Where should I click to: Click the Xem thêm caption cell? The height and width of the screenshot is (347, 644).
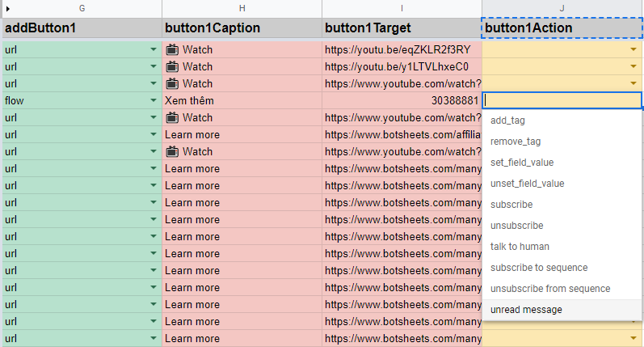pos(242,100)
